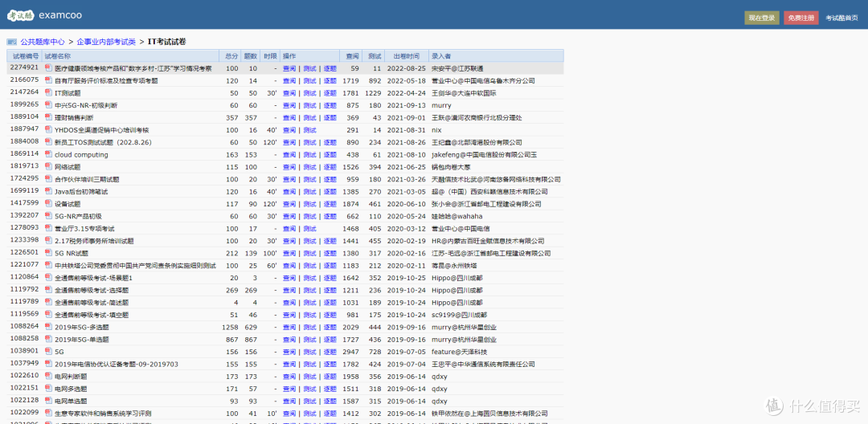Click the document icon beside 自有厅服务评价标准及检查专项考题
The image size is (868, 424).
click(48, 80)
